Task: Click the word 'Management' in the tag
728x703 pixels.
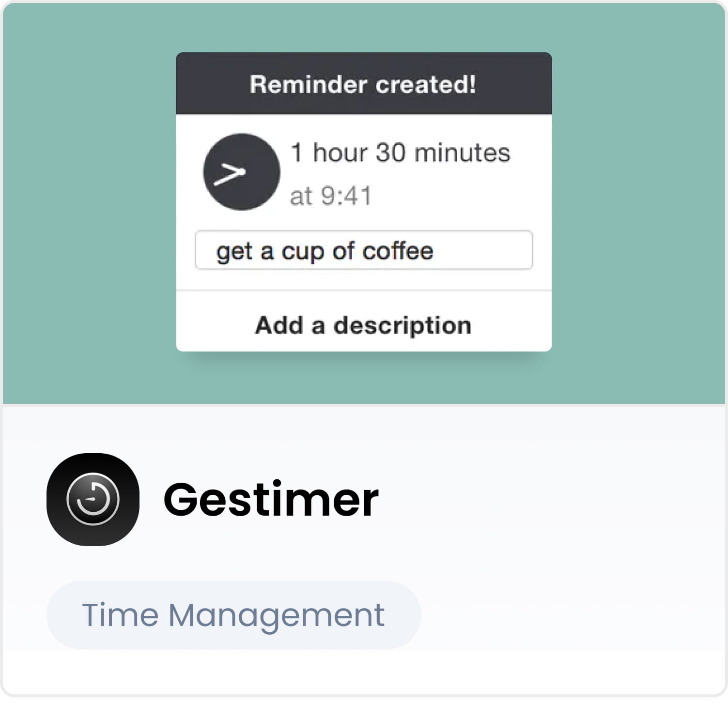Action: (x=276, y=616)
